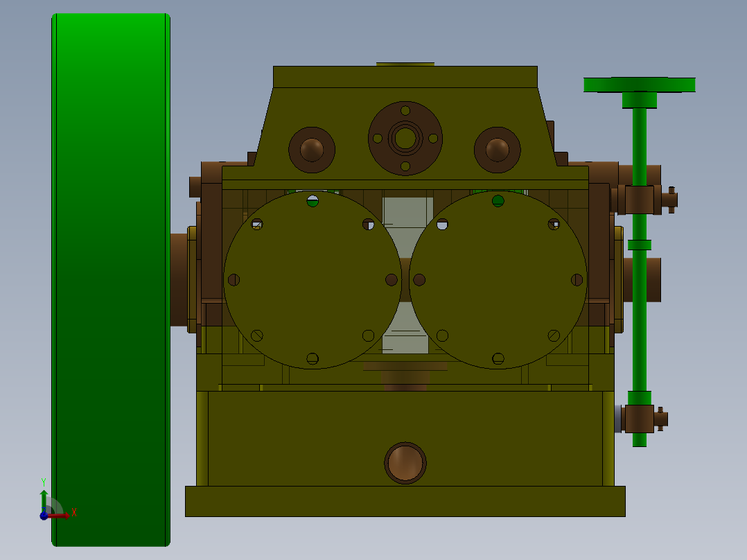Click the round inspection plug on the lower housing
The height and width of the screenshot is (560, 747).
(x=404, y=463)
